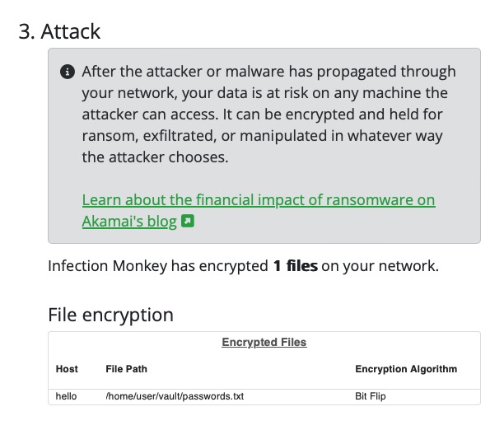
Task: Click the word 'exfiltrated' in the info box
Action: pos(189,135)
